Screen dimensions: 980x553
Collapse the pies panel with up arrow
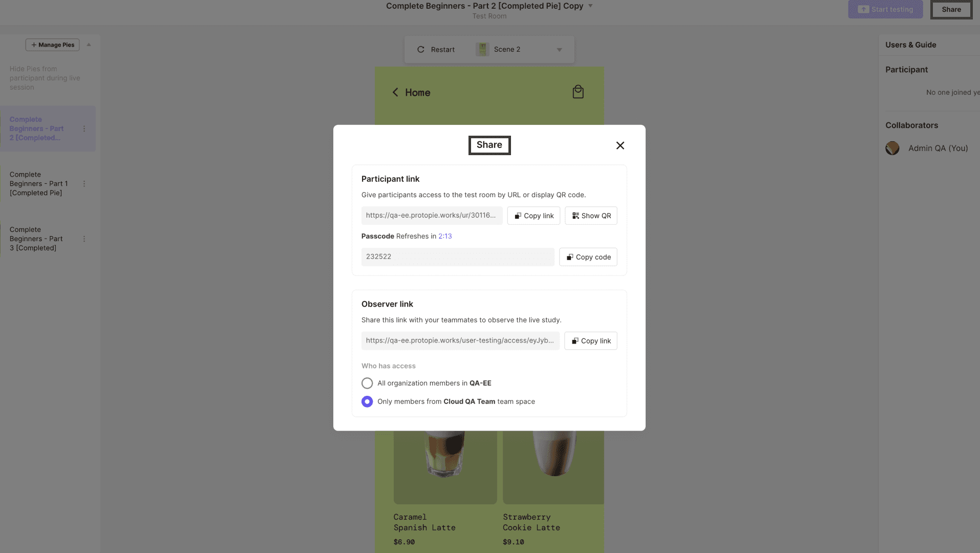(89, 45)
